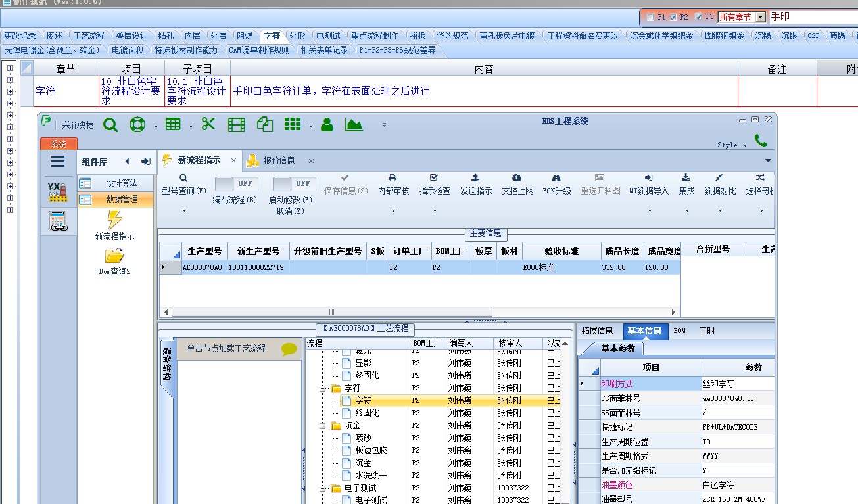Click the user person icon
The width and height of the screenshot is (858, 504).
coord(327,124)
